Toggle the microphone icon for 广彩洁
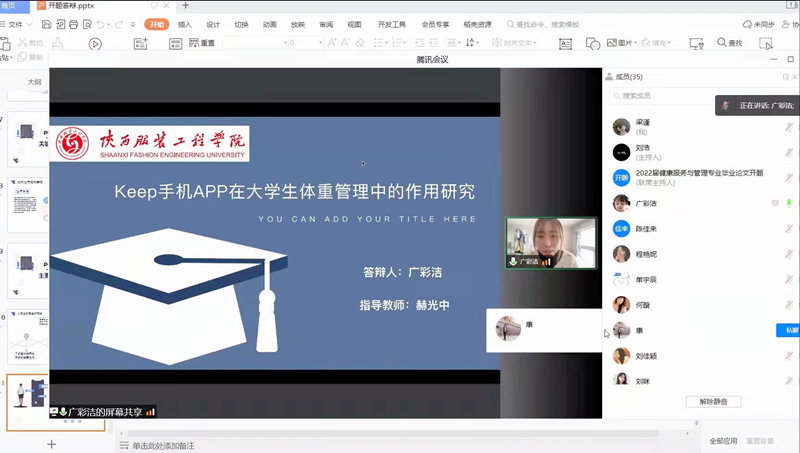 click(789, 203)
